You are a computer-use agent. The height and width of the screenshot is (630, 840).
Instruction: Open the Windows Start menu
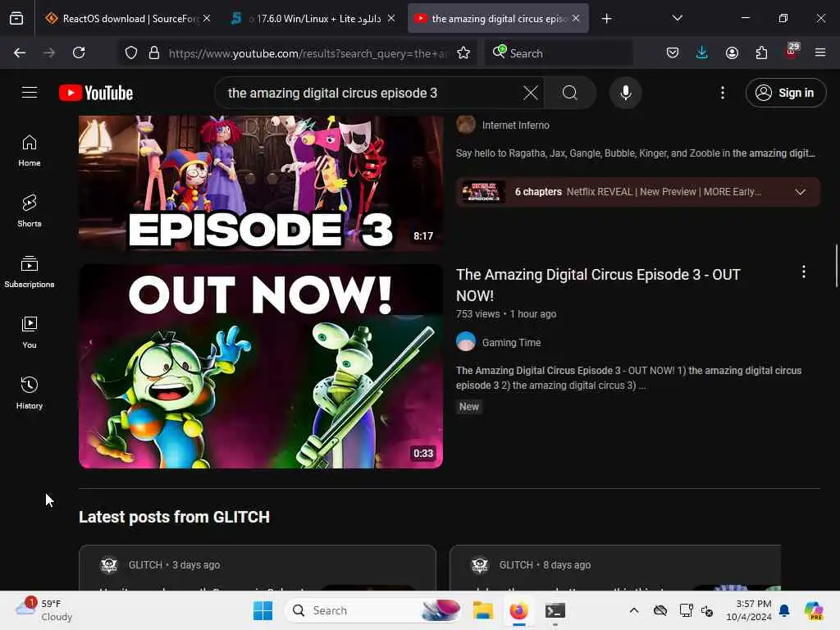263,610
